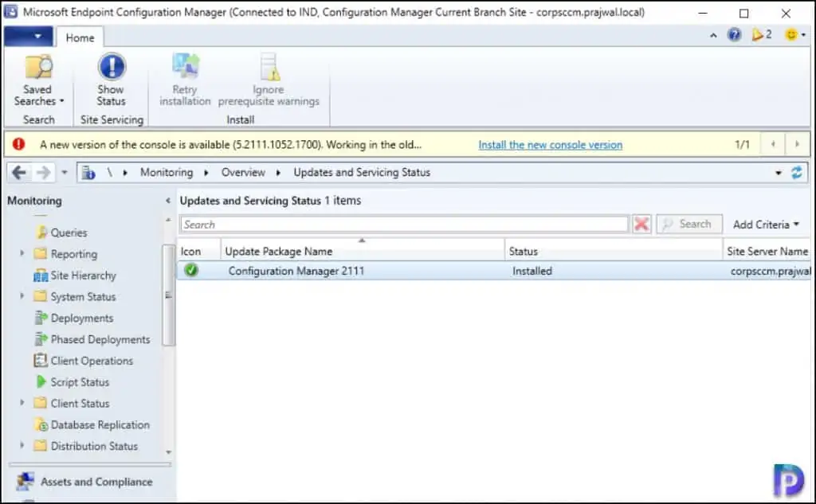
Task: Click into the Search input field
Action: point(404,225)
